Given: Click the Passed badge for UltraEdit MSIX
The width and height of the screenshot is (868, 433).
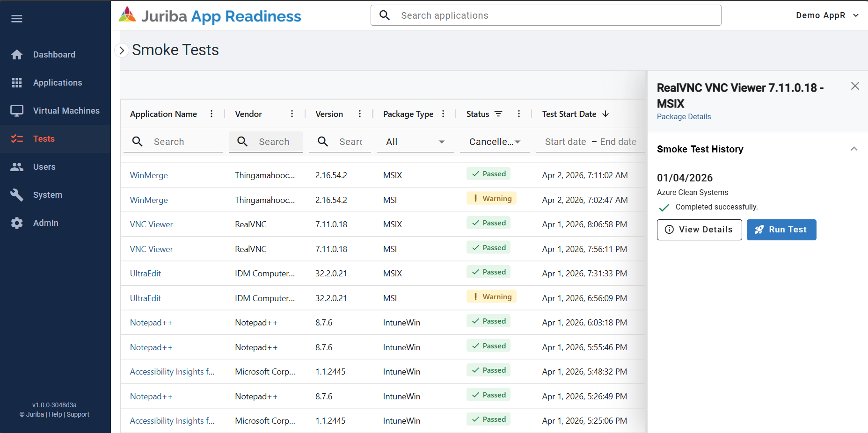Looking at the screenshot, I should click(x=488, y=272).
